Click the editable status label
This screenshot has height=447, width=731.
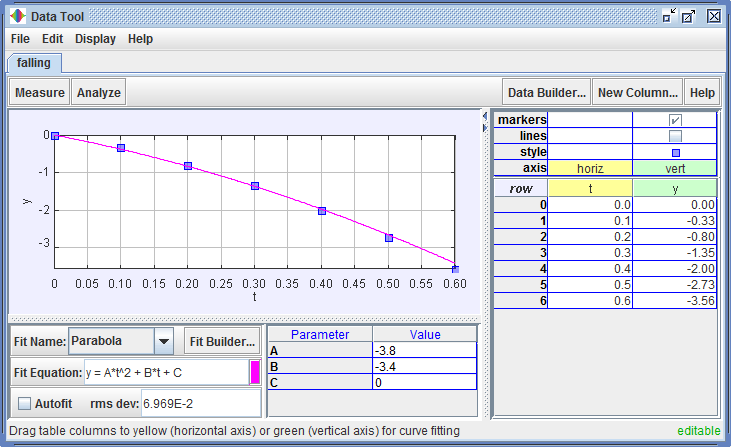(x=698, y=431)
